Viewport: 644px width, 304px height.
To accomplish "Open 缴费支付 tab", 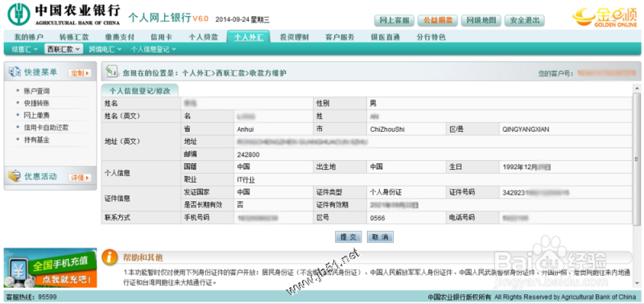I will pyautogui.click(x=119, y=37).
